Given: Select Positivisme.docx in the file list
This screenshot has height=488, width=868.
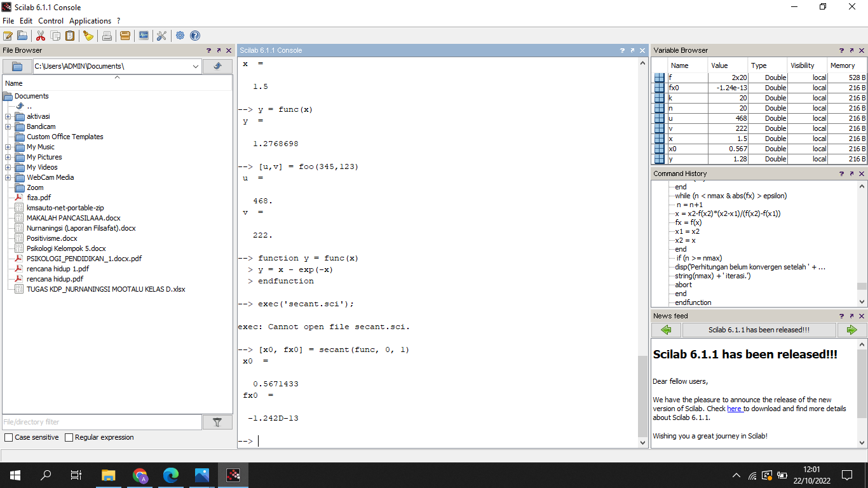Looking at the screenshot, I should coord(52,238).
